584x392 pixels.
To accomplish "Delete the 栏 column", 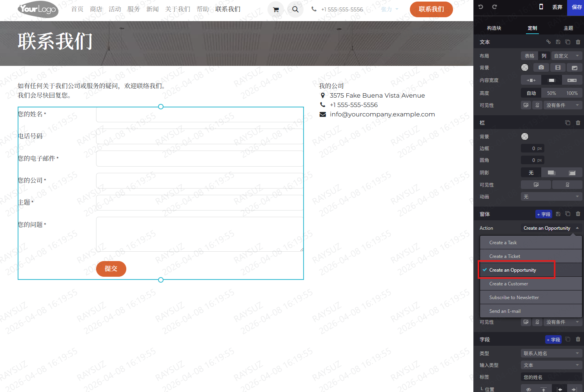I will [578, 123].
